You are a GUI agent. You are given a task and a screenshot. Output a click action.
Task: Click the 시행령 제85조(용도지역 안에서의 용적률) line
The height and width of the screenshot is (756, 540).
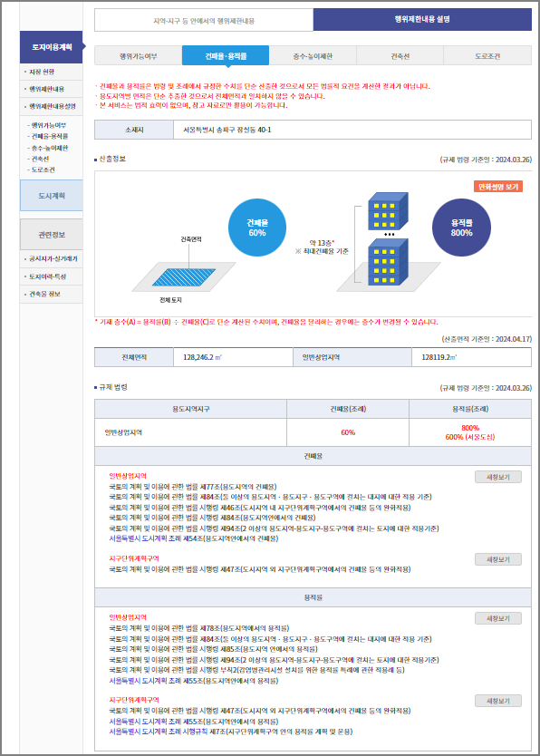coord(213,649)
